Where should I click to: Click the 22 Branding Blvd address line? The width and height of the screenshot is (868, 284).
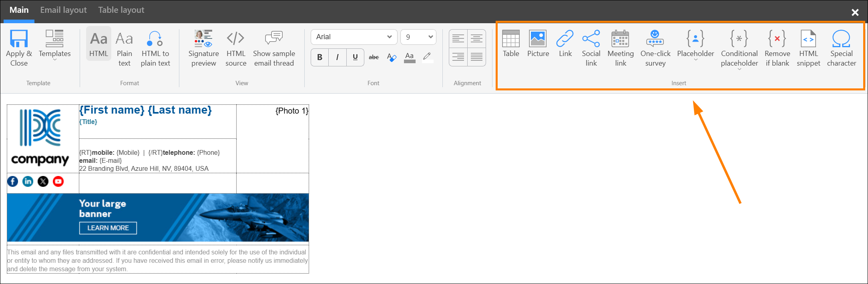[x=144, y=168]
